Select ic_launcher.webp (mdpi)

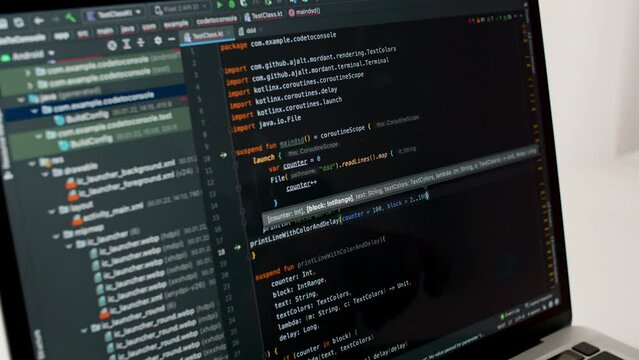pos(139,257)
